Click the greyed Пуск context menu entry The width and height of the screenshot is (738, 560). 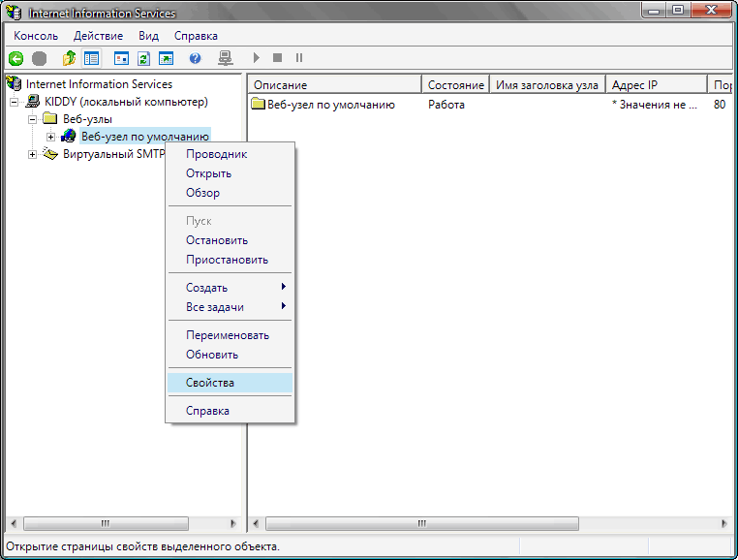click(231, 221)
